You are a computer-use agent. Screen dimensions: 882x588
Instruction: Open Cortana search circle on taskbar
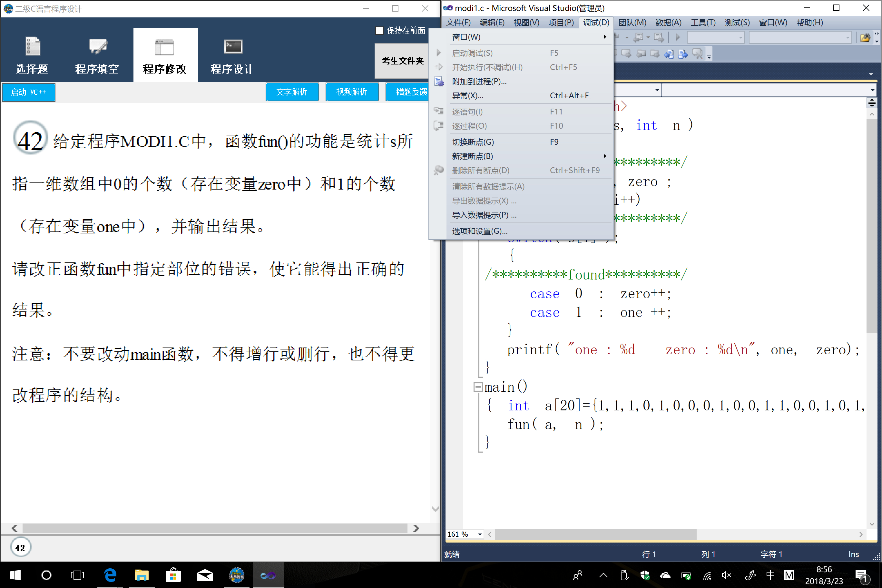point(46,575)
